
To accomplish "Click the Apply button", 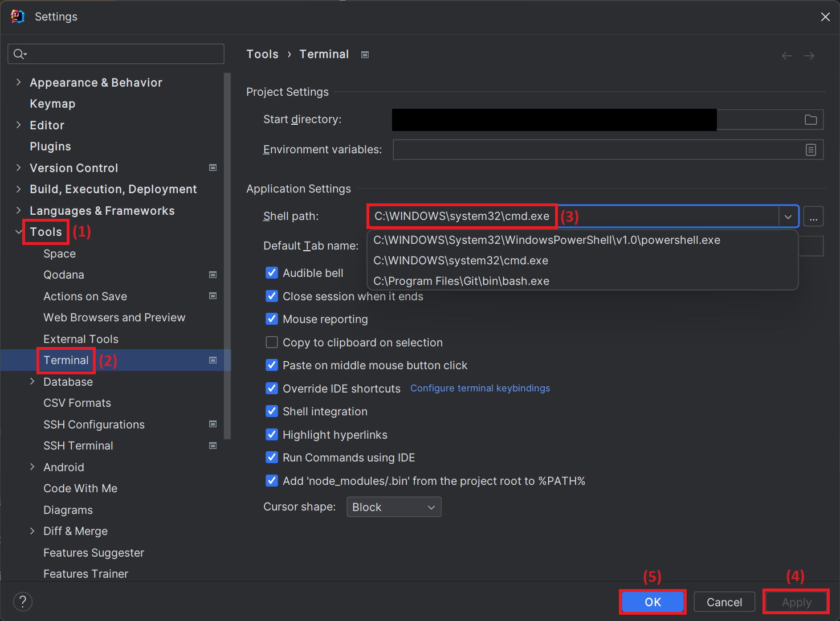I will [x=796, y=602].
